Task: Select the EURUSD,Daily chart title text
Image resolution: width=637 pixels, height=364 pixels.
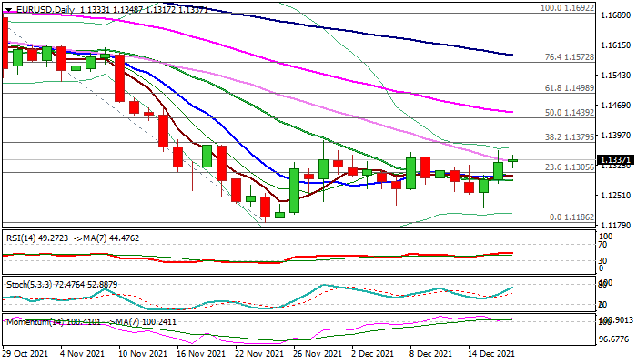Action: [45, 8]
